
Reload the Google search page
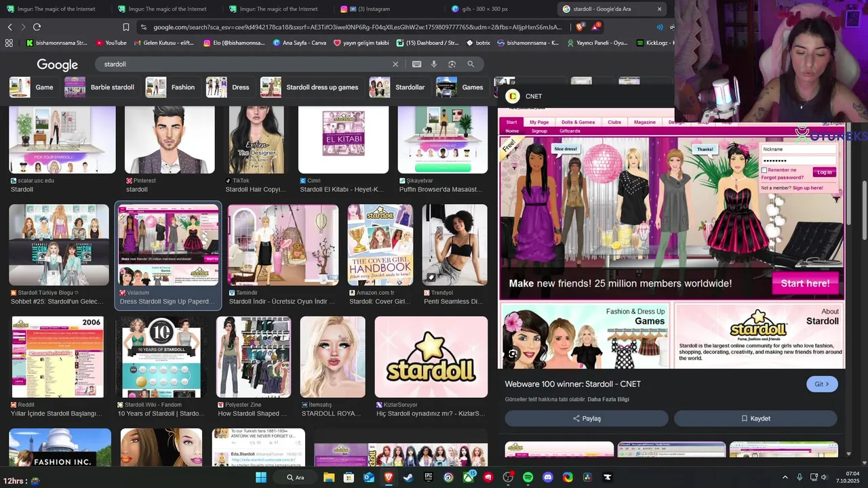point(37,27)
